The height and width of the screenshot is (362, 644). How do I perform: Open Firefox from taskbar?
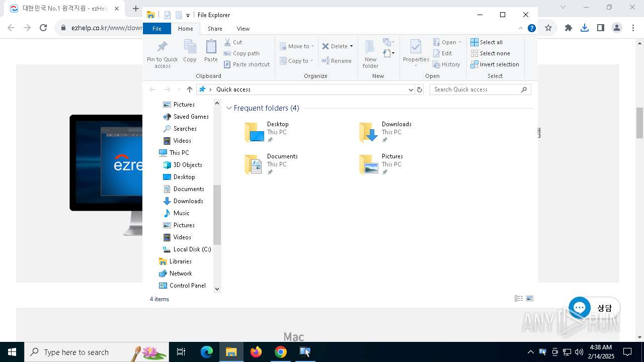pyautogui.click(x=256, y=352)
